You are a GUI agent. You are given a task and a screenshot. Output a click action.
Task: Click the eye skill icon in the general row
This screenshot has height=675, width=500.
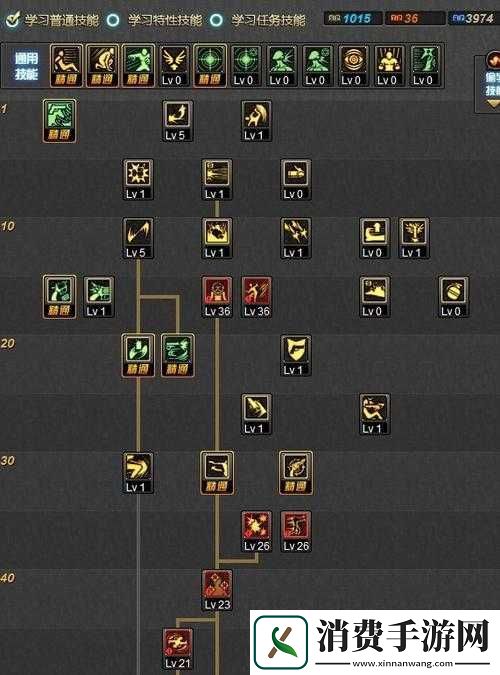(x=353, y=66)
